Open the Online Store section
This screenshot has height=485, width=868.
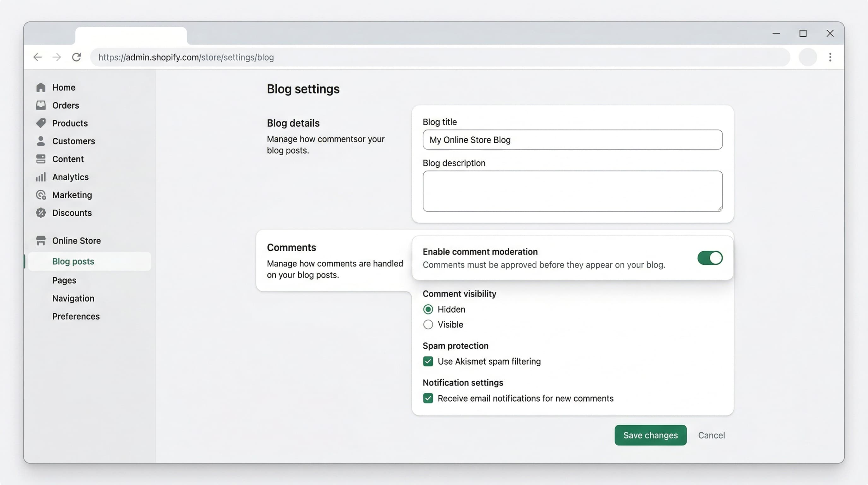(77, 241)
